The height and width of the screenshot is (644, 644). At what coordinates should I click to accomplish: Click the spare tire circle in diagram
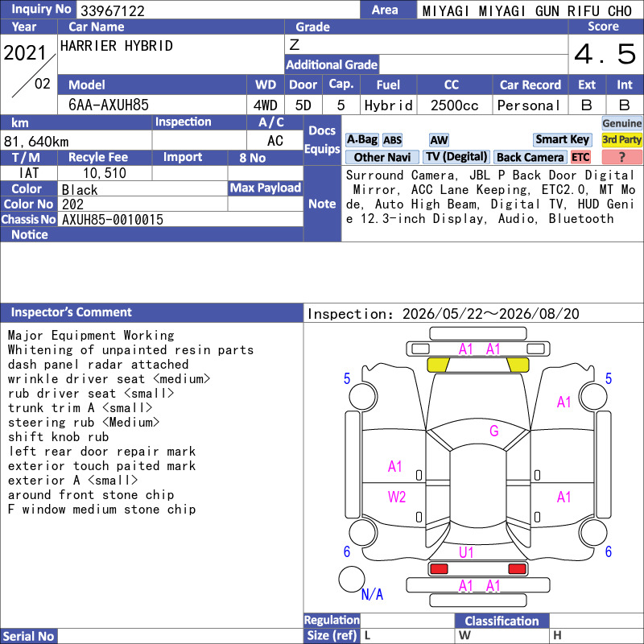[352, 579]
